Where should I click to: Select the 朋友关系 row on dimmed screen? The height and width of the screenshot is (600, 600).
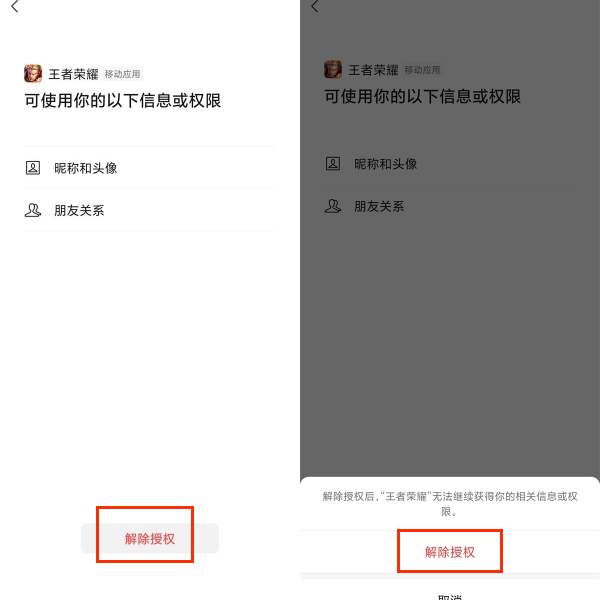tap(450, 206)
